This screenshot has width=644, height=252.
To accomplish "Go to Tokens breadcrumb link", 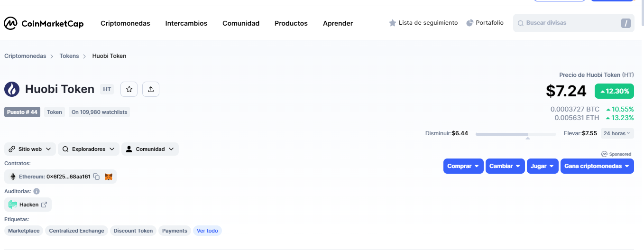I will (x=69, y=56).
